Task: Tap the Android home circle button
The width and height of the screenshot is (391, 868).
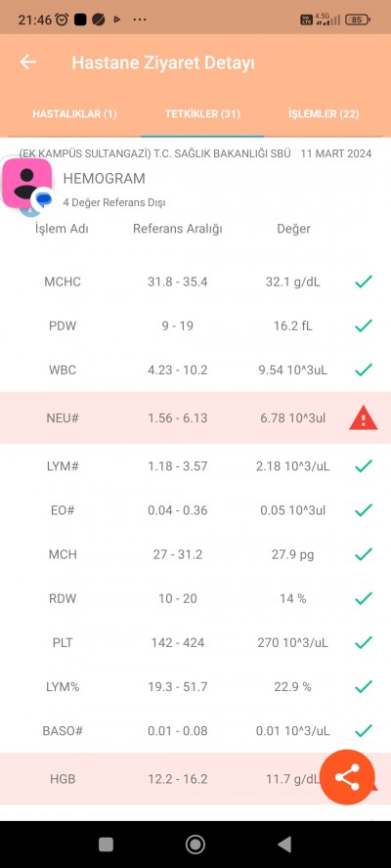Action: pos(195,845)
